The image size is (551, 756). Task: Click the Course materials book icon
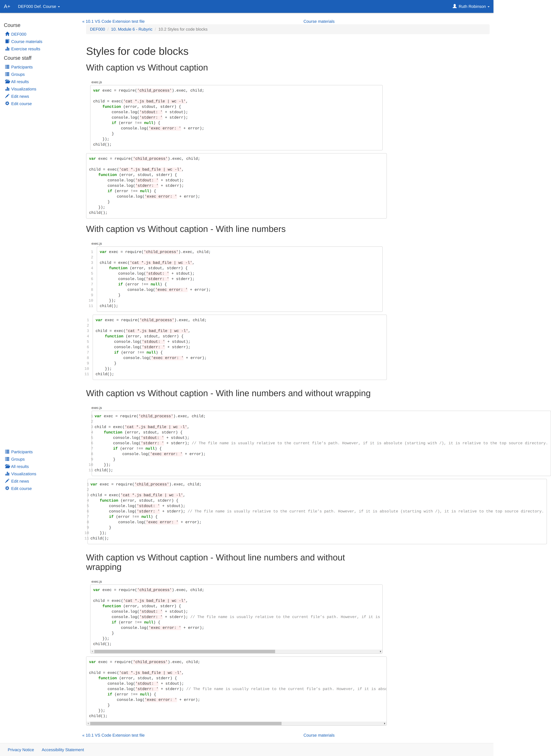(x=7, y=41)
